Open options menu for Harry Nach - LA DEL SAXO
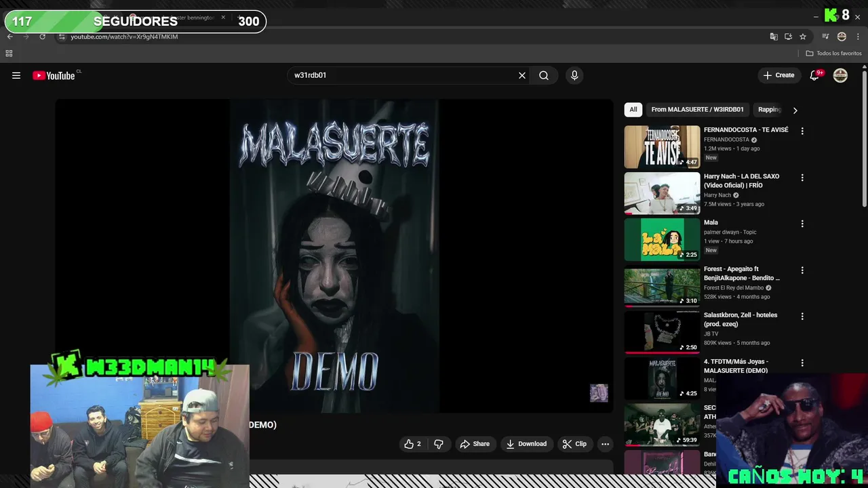This screenshot has width=868, height=488. [802, 178]
